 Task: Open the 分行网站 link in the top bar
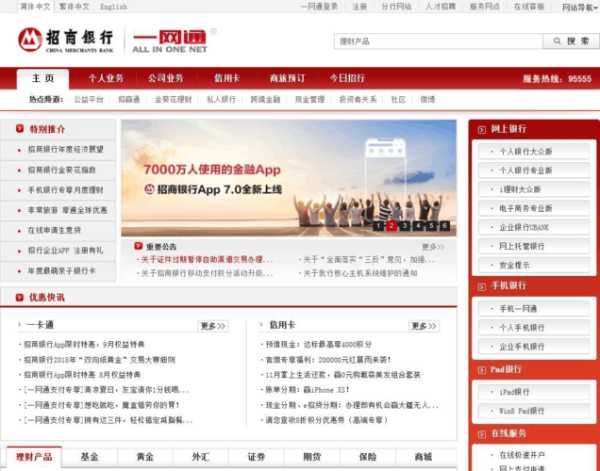tap(396, 7)
